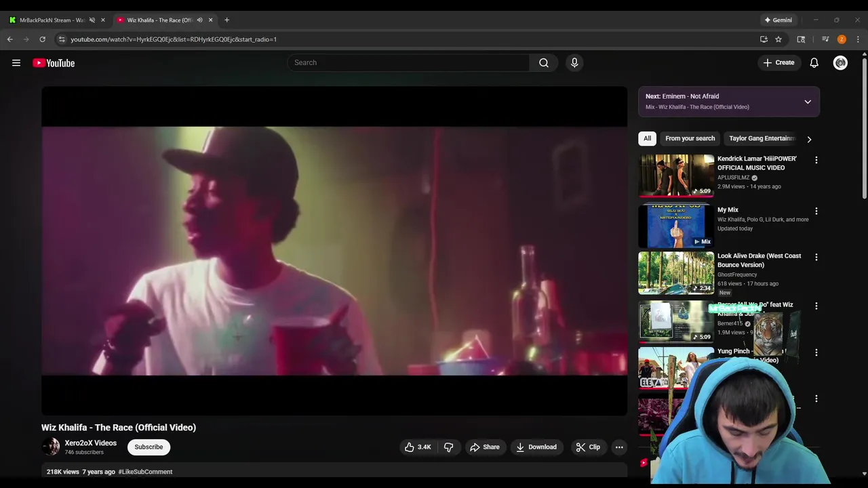Click the browser address bar URL
Viewport: 868px width, 488px height.
174,39
